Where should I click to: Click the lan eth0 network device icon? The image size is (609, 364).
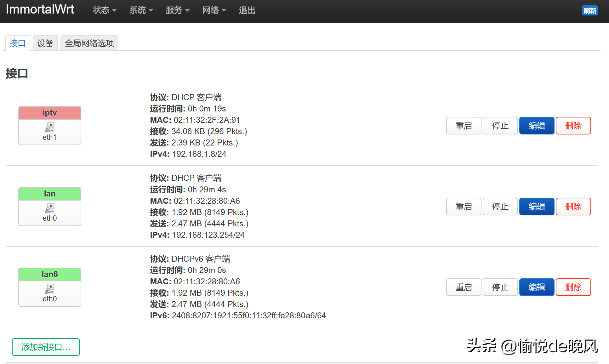click(x=49, y=208)
